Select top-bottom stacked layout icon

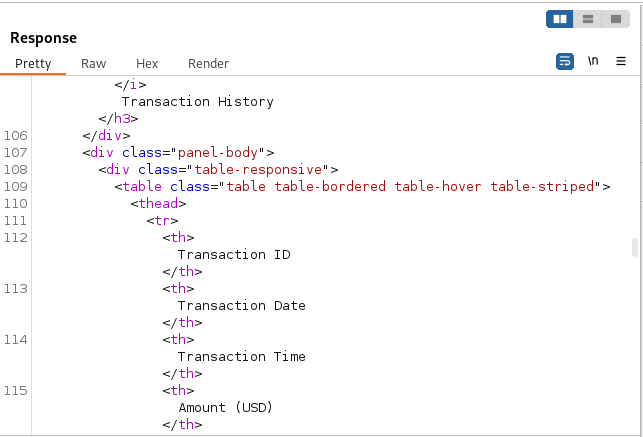[588, 19]
